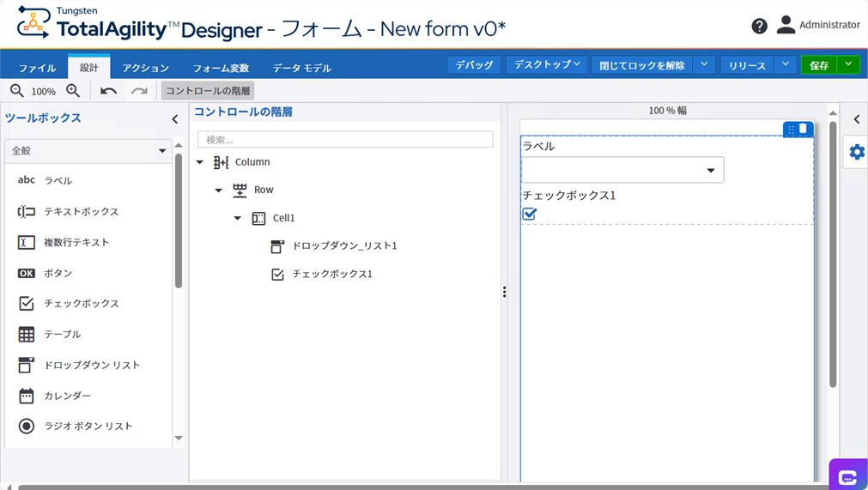Open help via question mark icon
The width and height of the screenshot is (868, 490).
tap(759, 26)
